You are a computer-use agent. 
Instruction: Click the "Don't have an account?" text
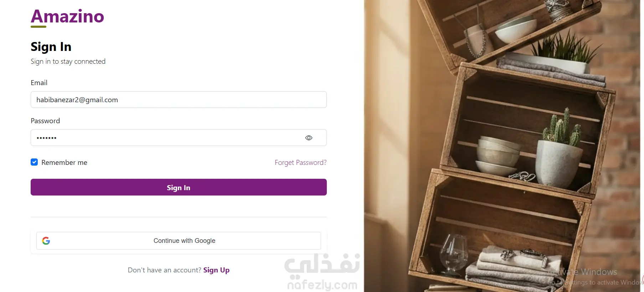[165, 270]
